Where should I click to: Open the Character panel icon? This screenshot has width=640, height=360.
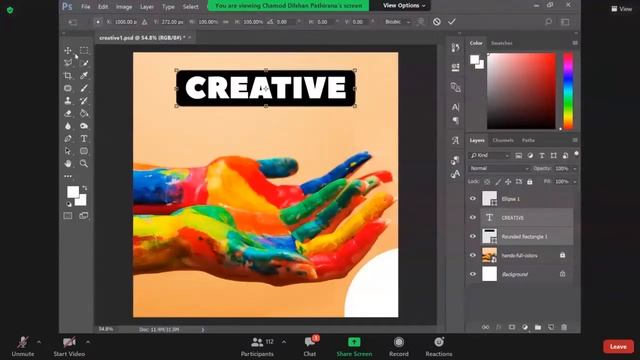[x=456, y=107]
